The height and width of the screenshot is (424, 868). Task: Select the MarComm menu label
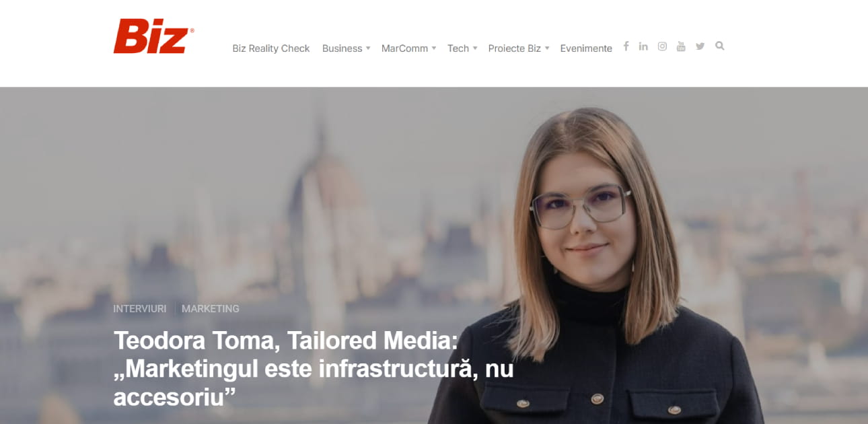pos(404,48)
